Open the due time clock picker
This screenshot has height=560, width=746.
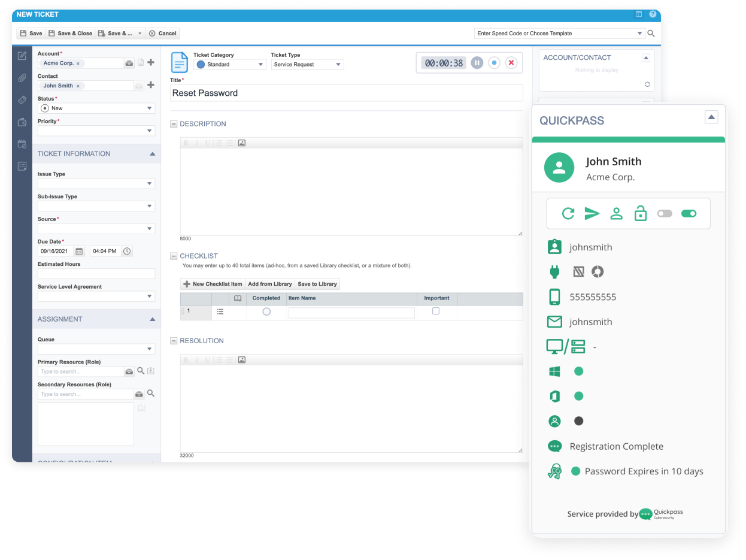[x=127, y=252]
